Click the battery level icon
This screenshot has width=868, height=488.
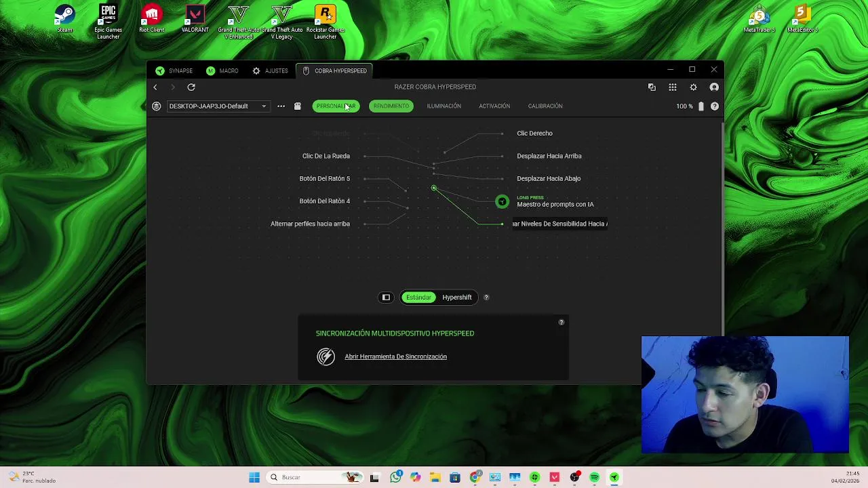point(701,106)
